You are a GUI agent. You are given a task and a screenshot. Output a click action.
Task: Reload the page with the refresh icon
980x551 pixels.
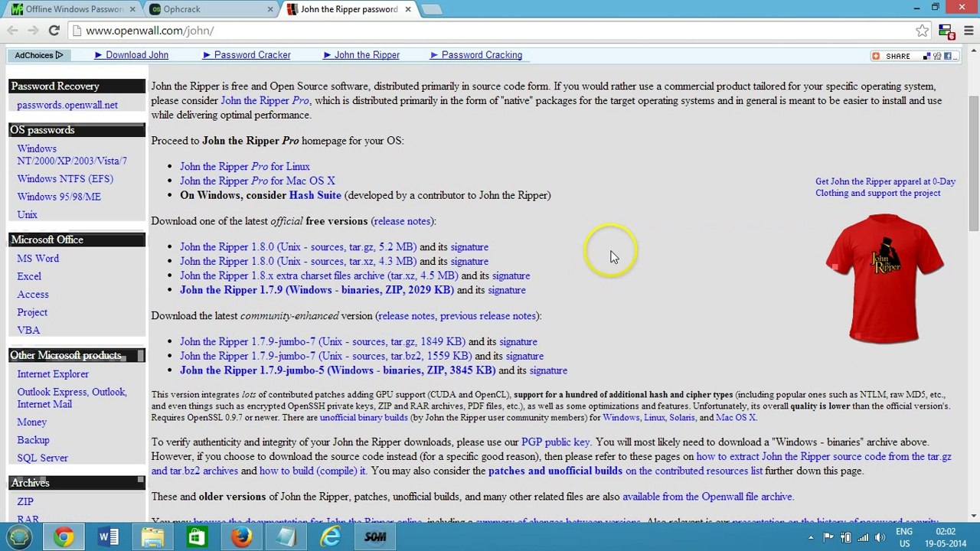[x=54, y=31]
